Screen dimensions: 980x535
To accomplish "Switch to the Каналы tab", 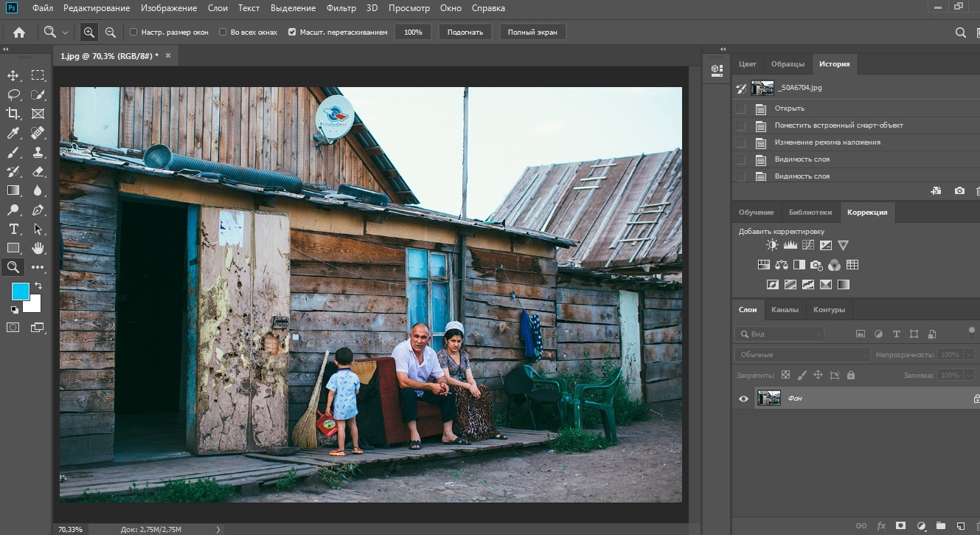I will 785,310.
